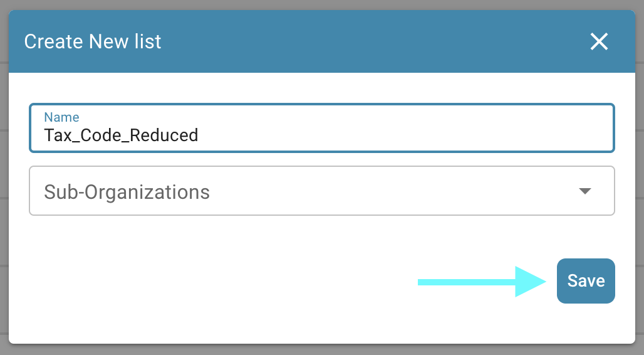The image size is (644, 355).
Task: Place cursor at end of Tax_Code_Reduced
Action: click(199, 135)
